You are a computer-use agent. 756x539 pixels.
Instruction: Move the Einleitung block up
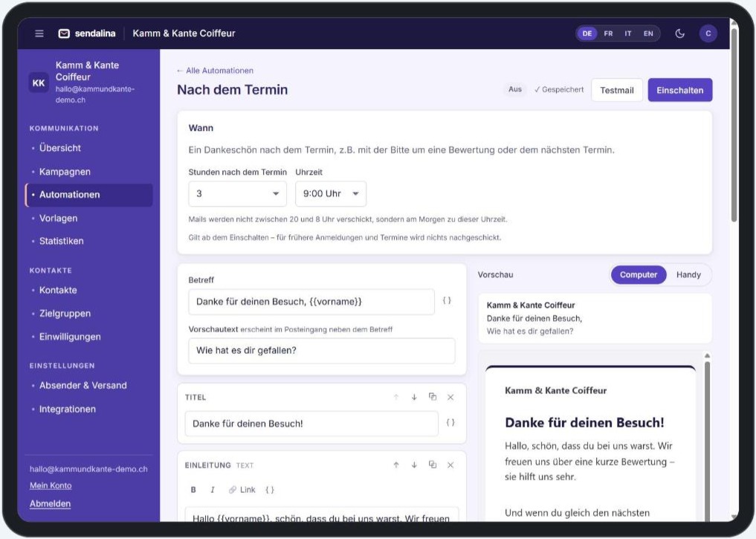coord(395,465)
